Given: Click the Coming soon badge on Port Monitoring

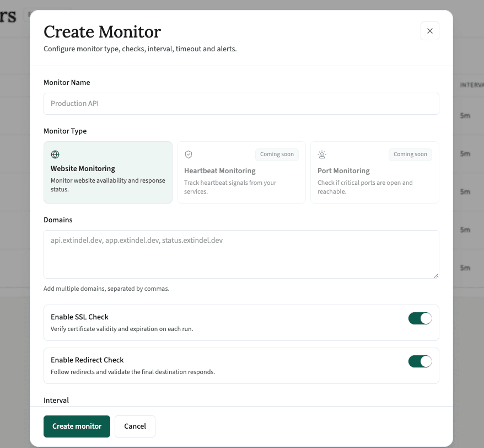Looking at the screenshot, I should coord(410,154).
